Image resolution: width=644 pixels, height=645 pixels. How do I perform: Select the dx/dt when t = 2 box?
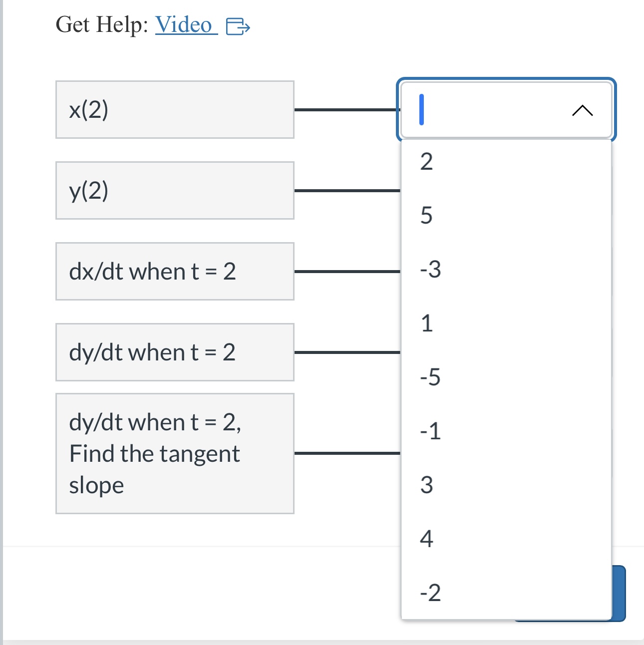(x=175, y=271)
